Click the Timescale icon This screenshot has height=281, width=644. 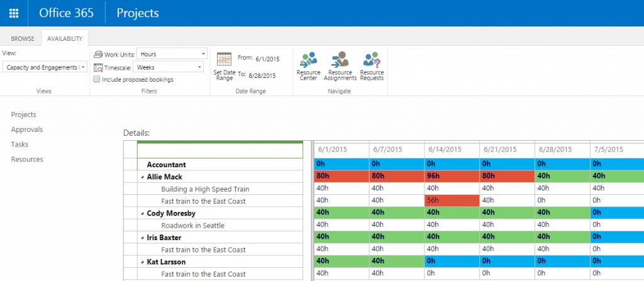tap(97, 67)
